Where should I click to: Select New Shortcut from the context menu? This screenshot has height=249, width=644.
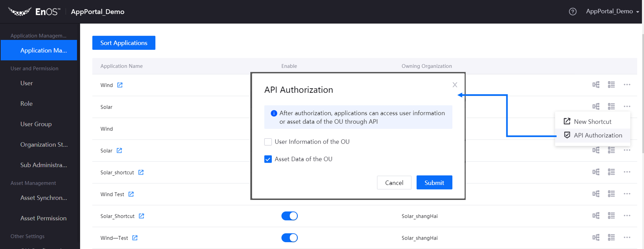click(592, 122)
